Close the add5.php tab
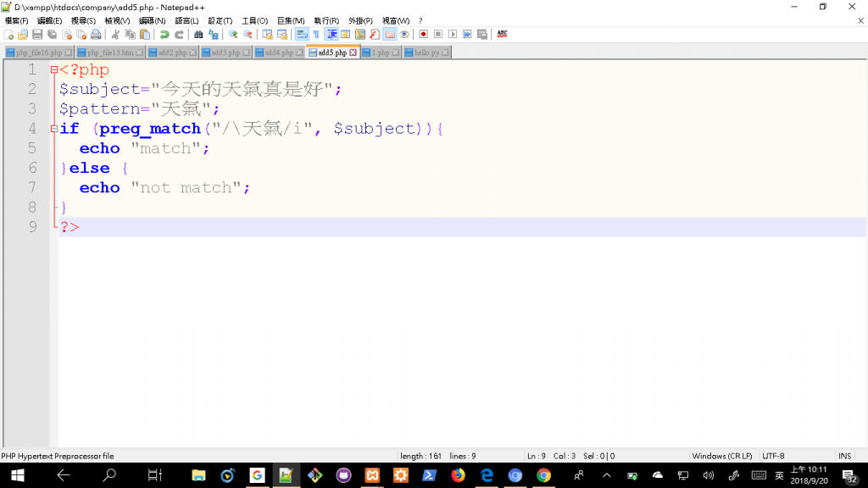Screen dimensions: 868x488 pos(353,53)
